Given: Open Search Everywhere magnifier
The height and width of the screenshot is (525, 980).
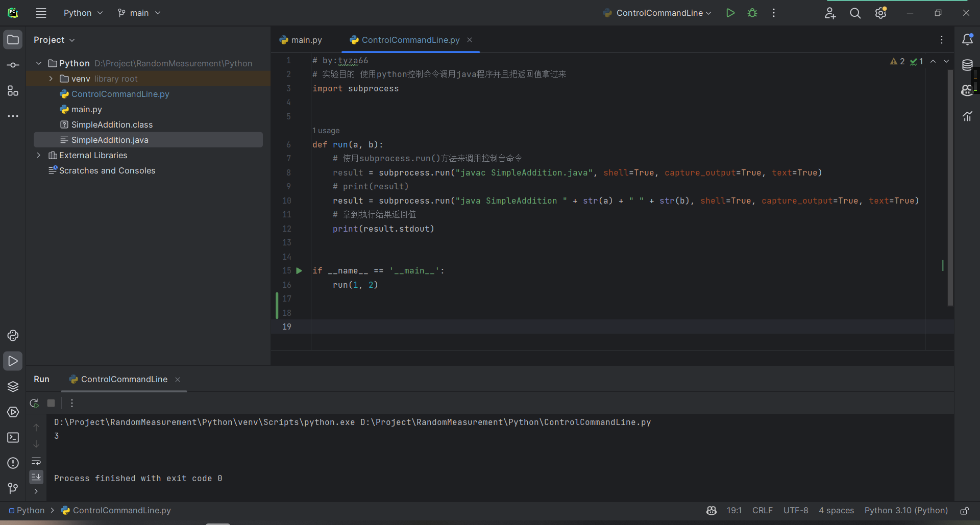Looking at the screenshot, I should click(855, 13).
